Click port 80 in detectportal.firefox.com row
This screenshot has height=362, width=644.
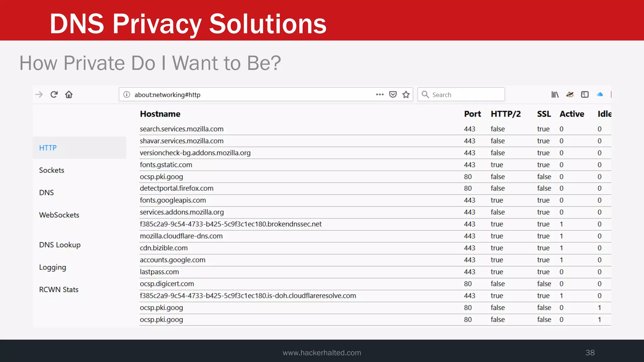tap(468, 188)
